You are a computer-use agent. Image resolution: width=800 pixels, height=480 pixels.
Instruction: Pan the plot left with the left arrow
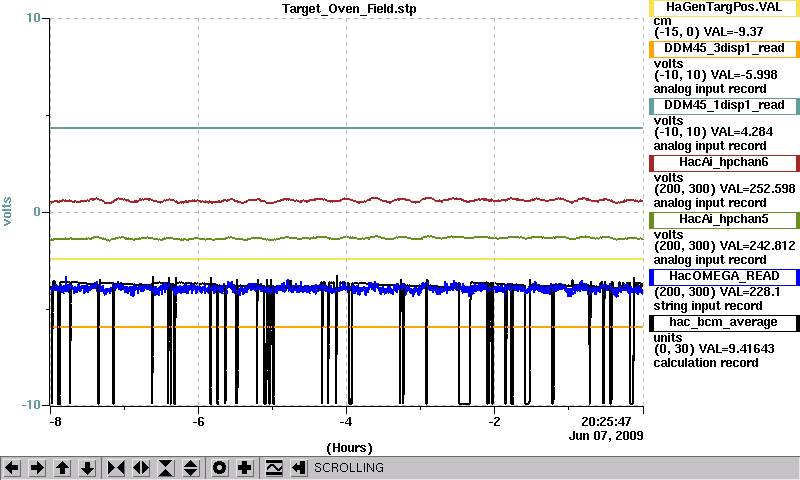[x=12, y=468]
